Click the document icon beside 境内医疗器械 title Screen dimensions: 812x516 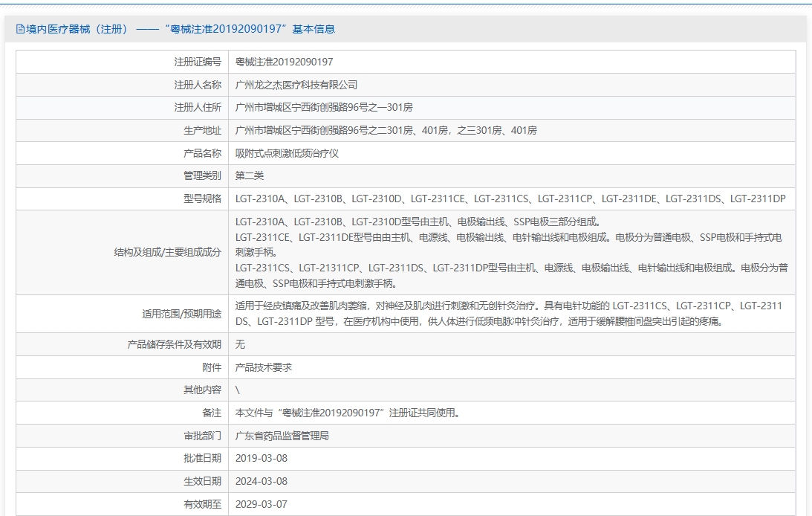coord(20,29)
